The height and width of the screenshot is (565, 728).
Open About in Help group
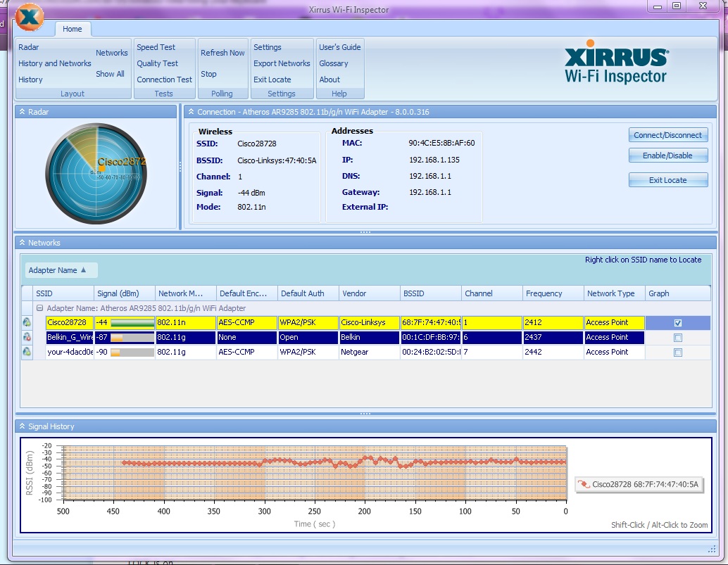click(330, 80)
